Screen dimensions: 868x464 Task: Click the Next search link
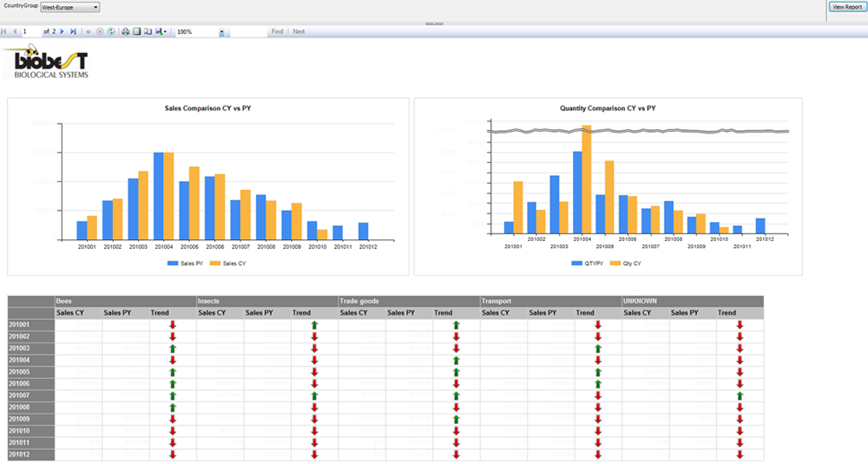pos(299,31)
